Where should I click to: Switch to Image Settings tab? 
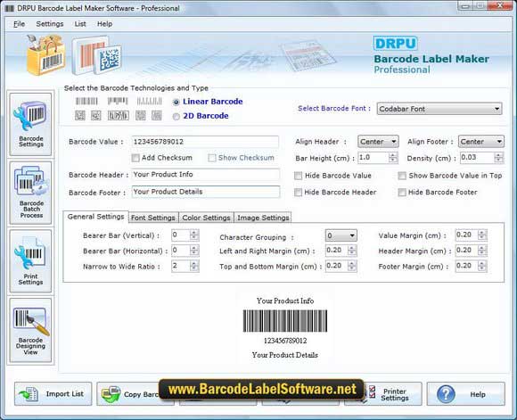263,218
